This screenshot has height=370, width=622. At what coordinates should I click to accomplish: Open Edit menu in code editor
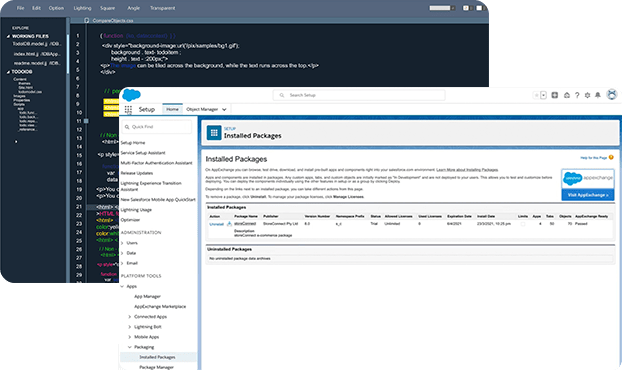(x=36, y=8)
